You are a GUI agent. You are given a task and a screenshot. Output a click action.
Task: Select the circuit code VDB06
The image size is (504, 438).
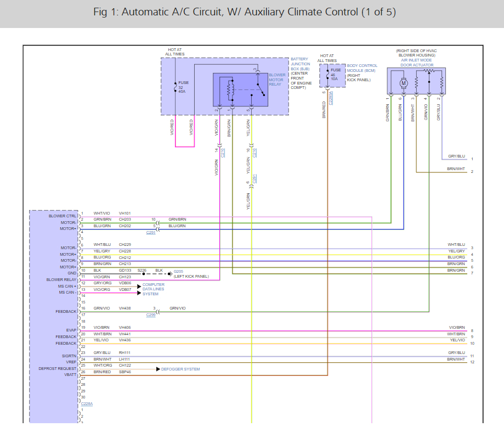tap(125, 283)
